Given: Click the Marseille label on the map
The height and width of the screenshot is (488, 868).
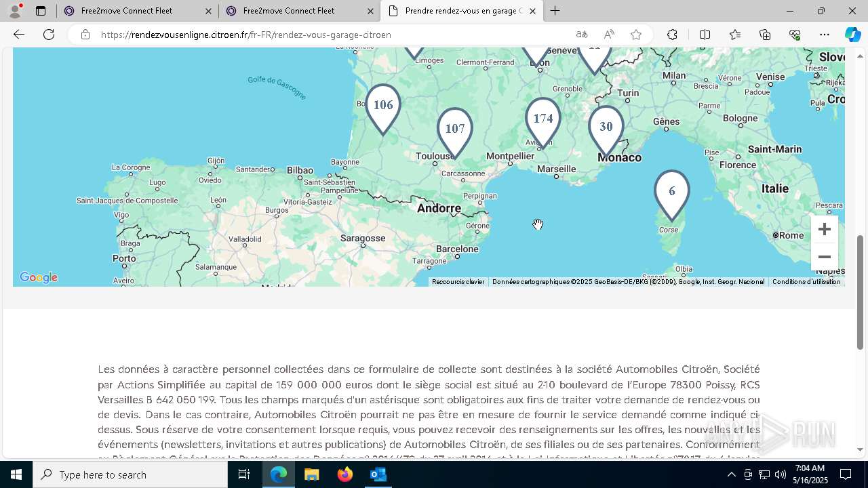Looking at the screenshot, I should click(556, 169).
